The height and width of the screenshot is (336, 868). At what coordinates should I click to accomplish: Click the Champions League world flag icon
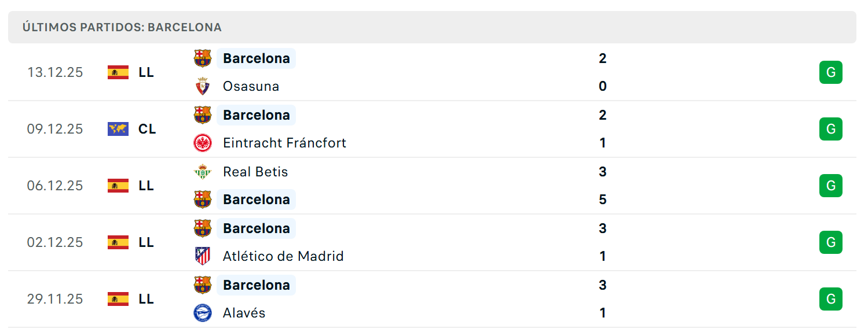point(118,129)
